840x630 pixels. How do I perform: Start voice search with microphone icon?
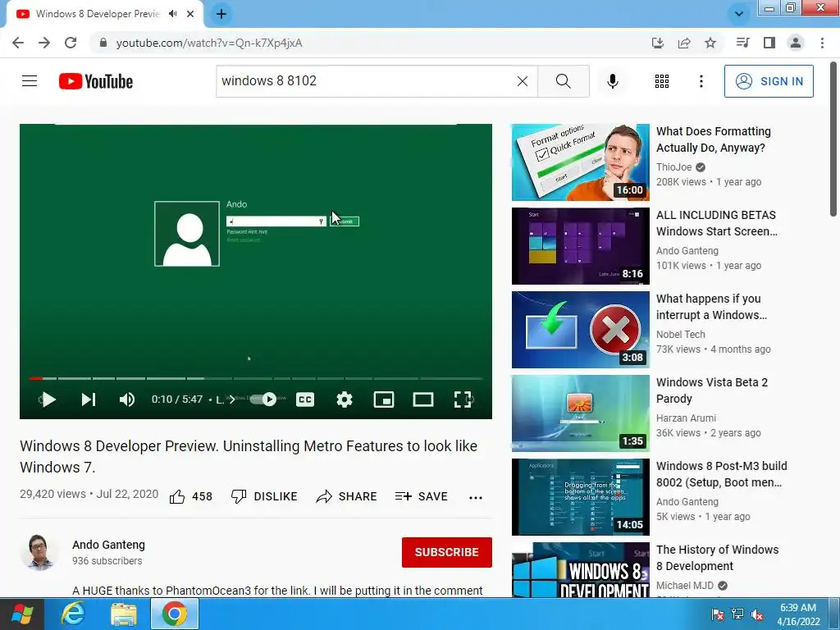tap(613, 81)
